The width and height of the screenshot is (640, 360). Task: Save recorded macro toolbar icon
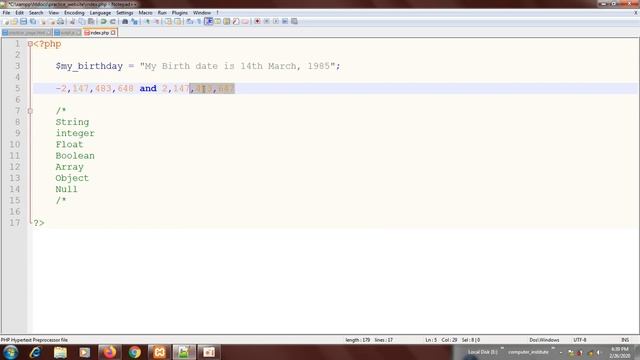point(294,21)
